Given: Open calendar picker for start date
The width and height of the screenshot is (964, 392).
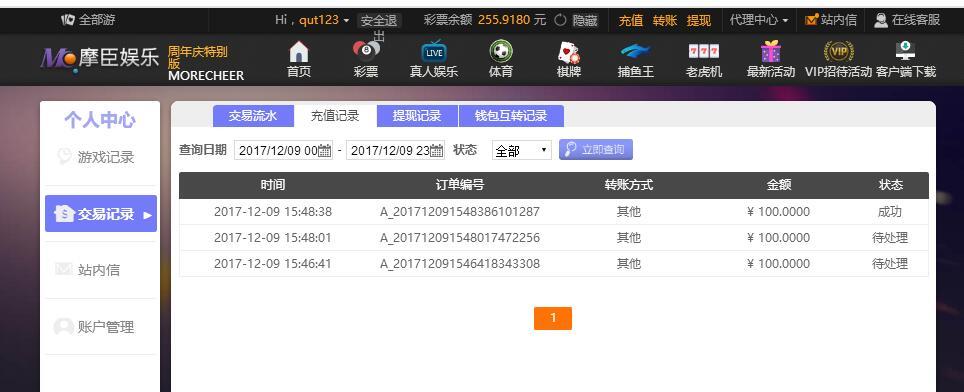Looking at the screenshot, I should pos(325,151).
